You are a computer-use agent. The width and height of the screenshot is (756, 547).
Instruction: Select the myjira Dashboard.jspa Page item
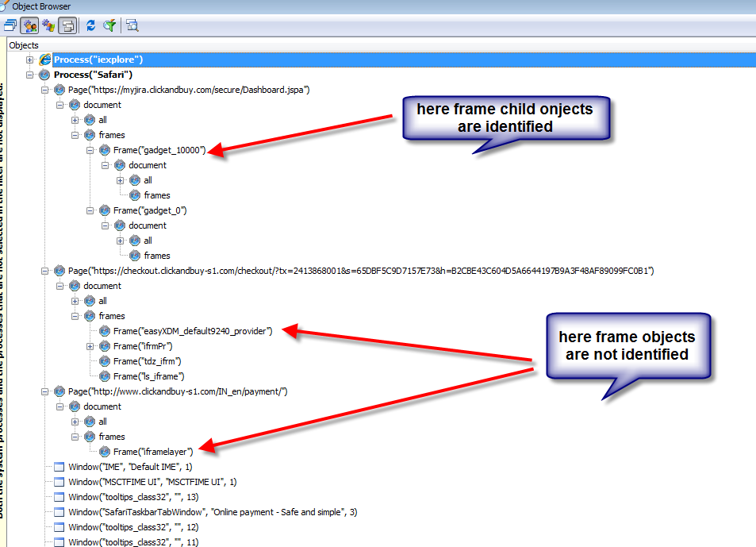[x=188, y=90]
